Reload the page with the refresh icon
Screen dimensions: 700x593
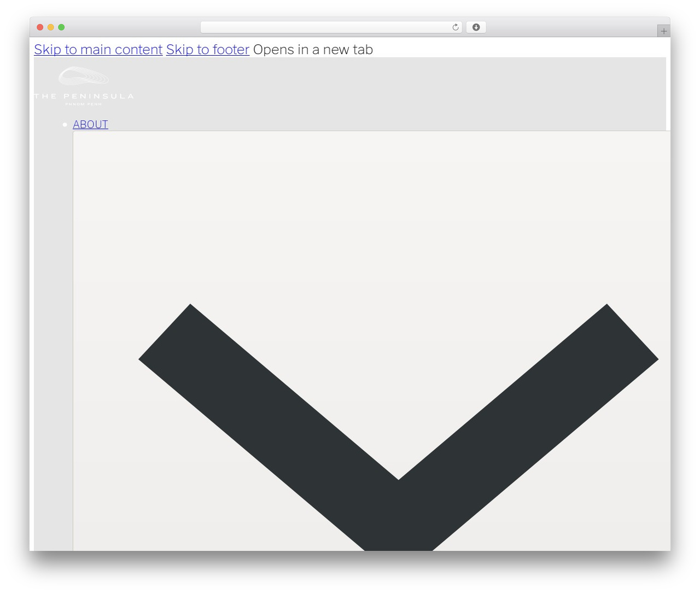[455, 27]
